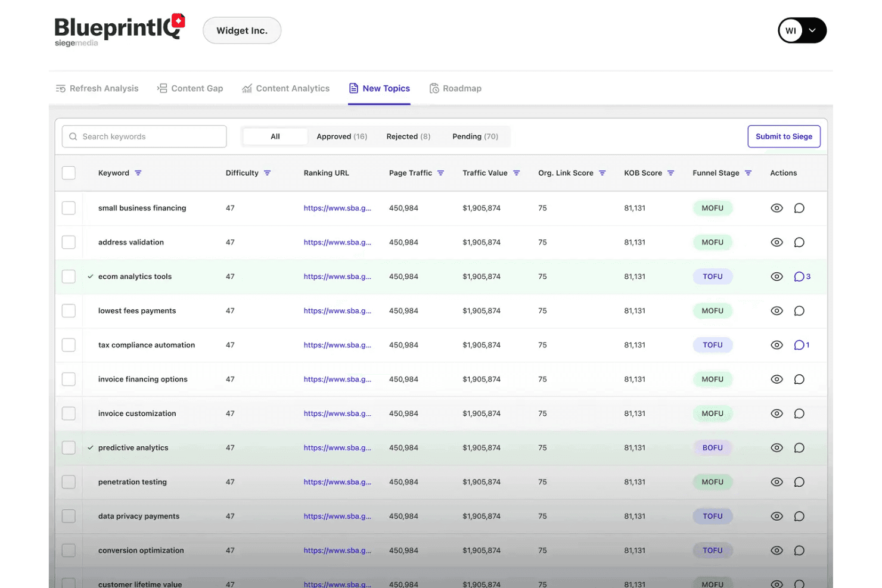Show Pending (70) topics
This screenshot has width=882, height=588.
[475, 136]
